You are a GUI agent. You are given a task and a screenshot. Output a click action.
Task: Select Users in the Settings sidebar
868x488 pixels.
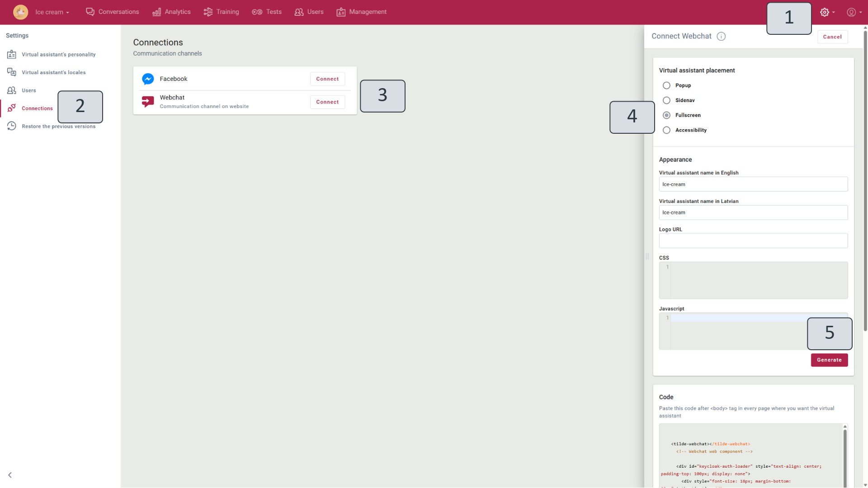pos(28,90)
